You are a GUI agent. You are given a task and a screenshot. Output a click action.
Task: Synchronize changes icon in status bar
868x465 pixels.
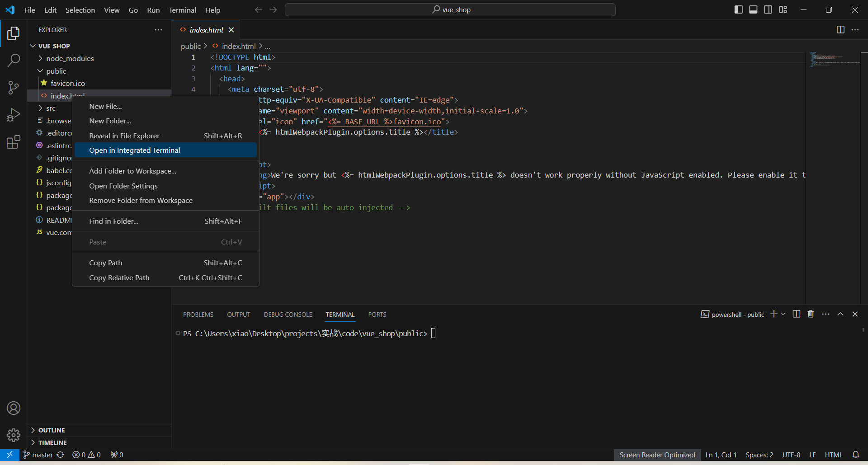(x=61, y=455)
